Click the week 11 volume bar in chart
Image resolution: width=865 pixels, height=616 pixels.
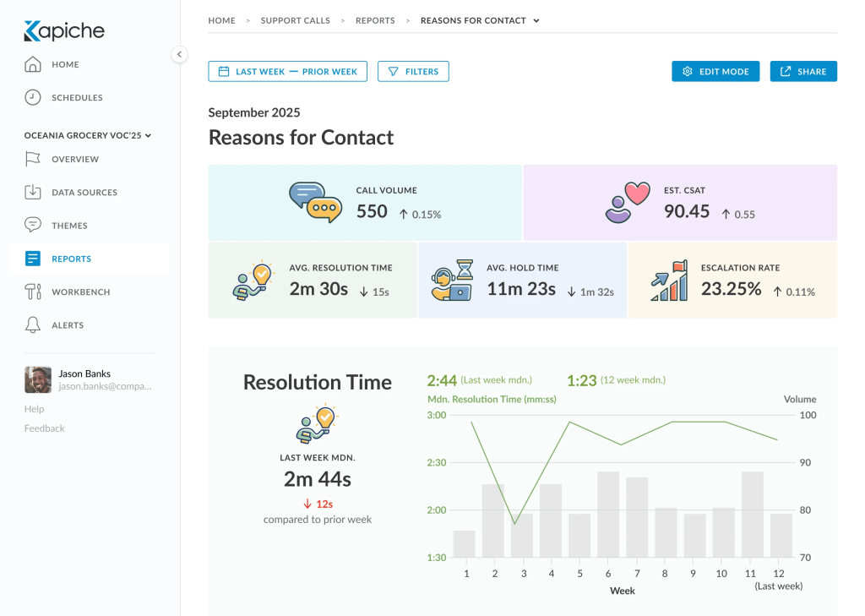point(753,515)
